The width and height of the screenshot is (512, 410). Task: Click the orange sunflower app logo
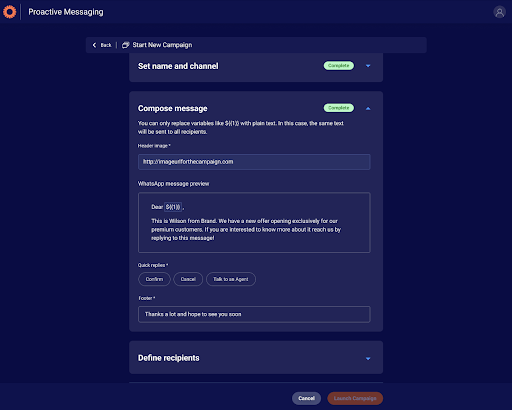pyautogui.click(x=9, y=12)
